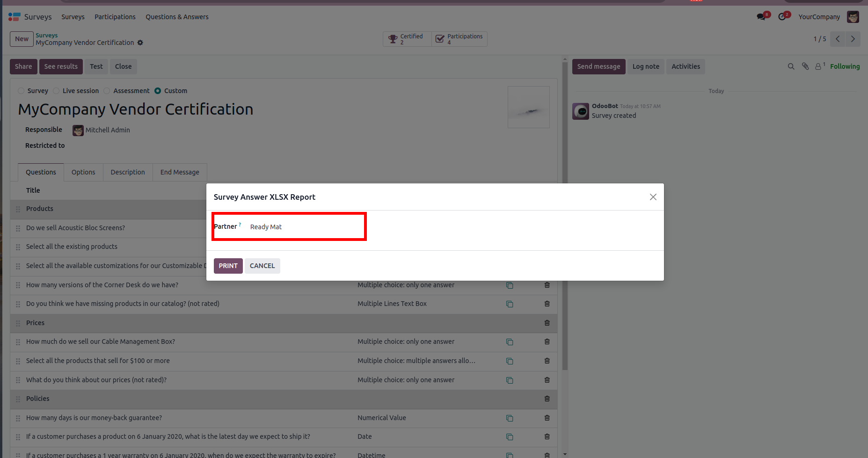868x458 pixels.
Task: Click the messages chat bubble icon
Action: [x=761, y=17]
